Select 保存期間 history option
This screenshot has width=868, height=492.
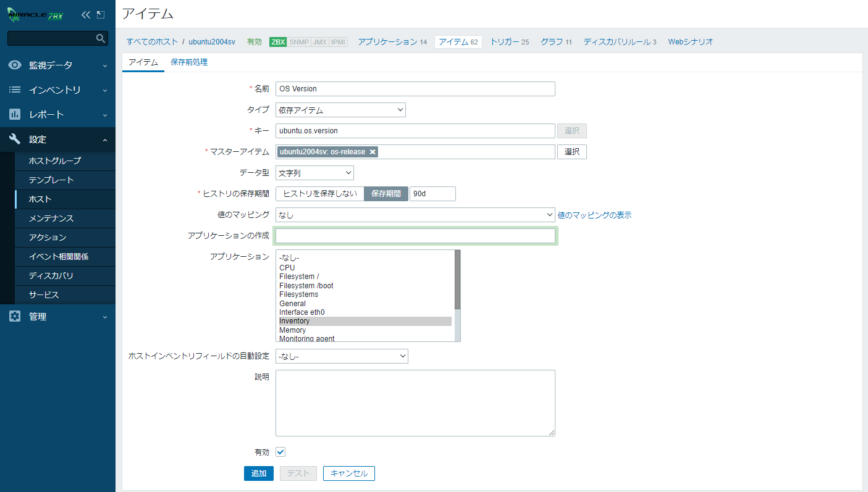[386, 194]
